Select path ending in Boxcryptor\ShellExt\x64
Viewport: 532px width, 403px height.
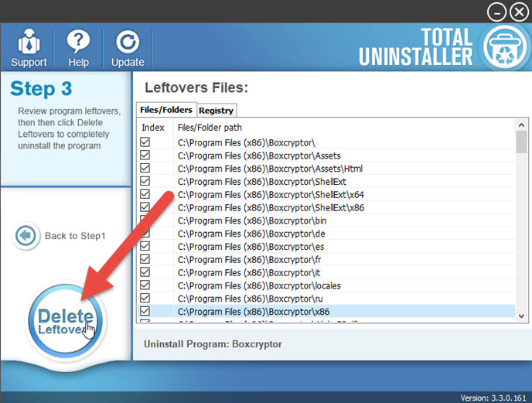point(271,195)
